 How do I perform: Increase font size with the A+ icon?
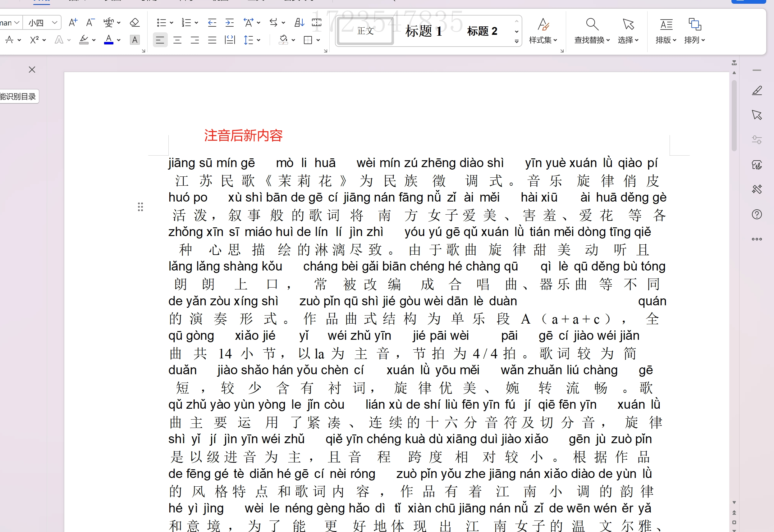(73, 22)
